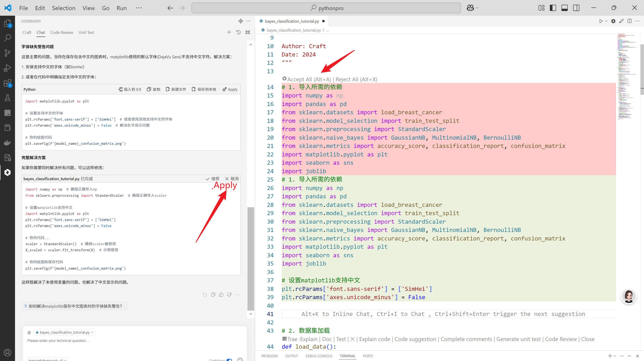Toggle the secondary side bar layout button
This screenshot has width=644, height=361.
tap(576, 8)
